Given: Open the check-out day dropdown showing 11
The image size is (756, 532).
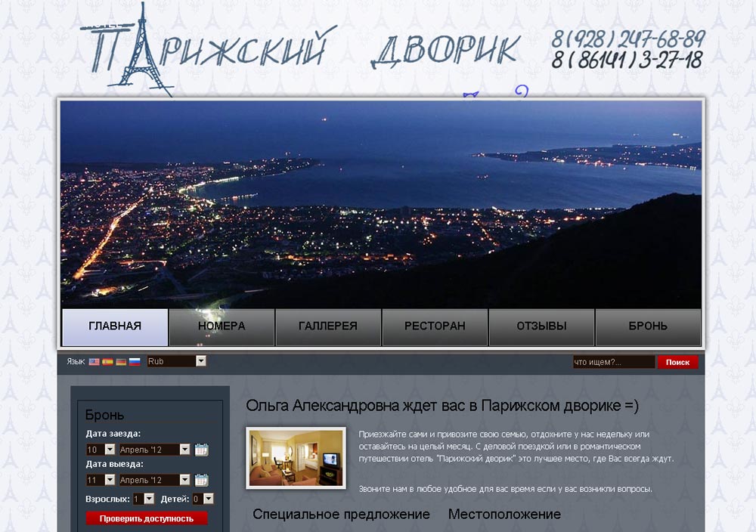Looking at the screenshot, I should pos(101,480).
